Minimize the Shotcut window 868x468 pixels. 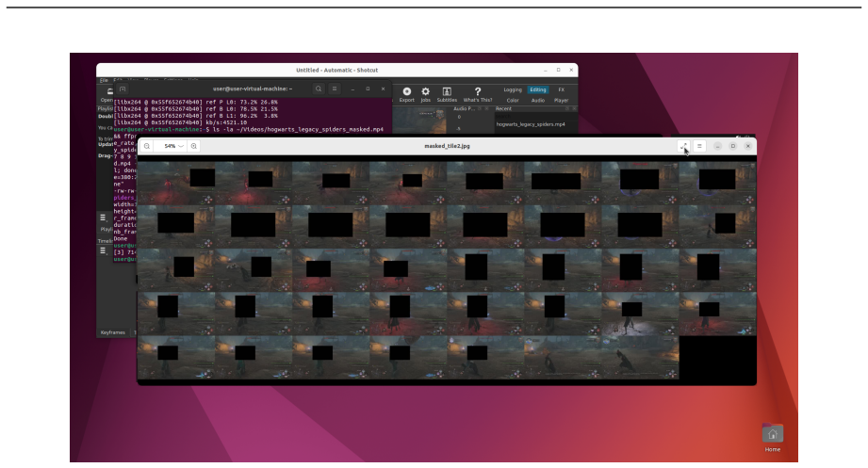tap(546, 71)
